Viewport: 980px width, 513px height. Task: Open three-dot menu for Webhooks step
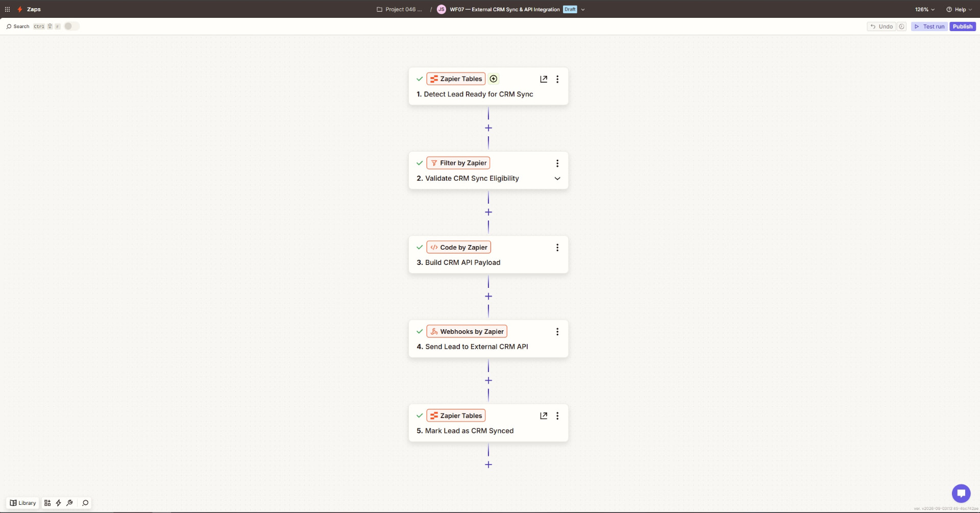557,332
